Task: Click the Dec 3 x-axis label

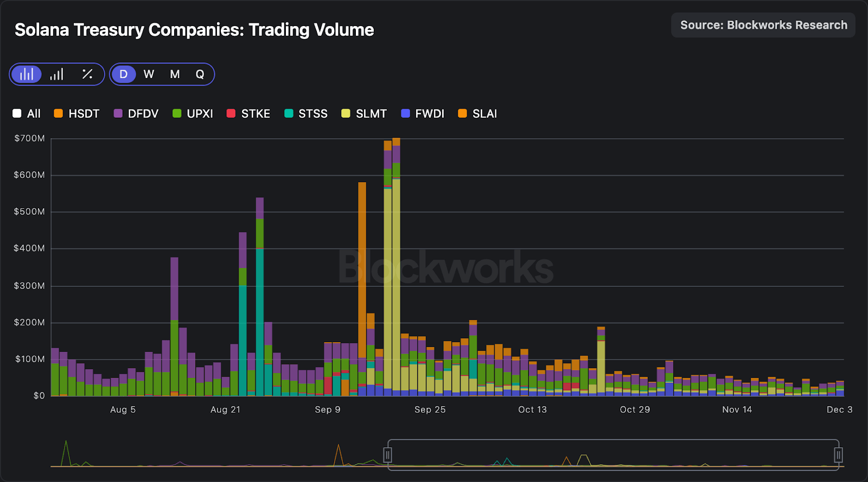Action: tap(839, 409)
